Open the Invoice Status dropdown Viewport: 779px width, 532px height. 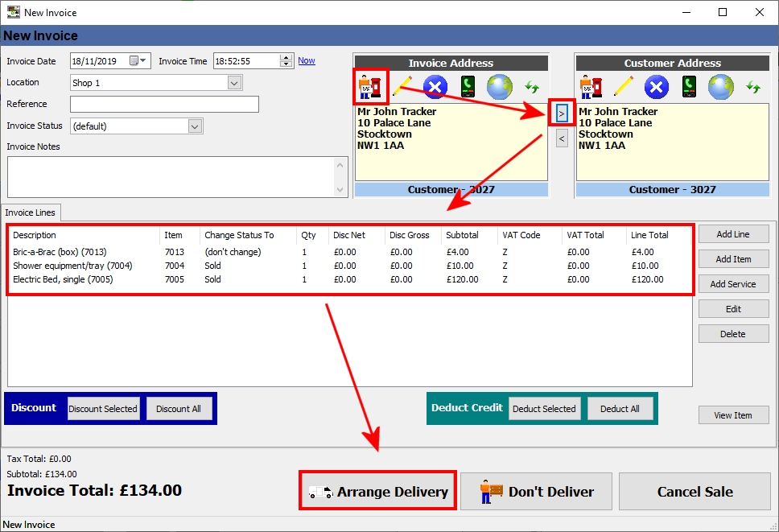[195, 126]
